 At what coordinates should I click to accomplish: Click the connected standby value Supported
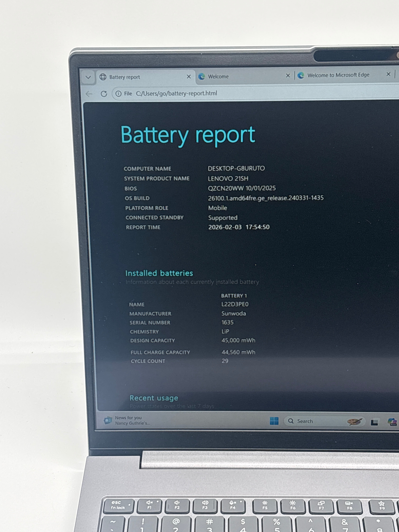(x=223, y=218)
